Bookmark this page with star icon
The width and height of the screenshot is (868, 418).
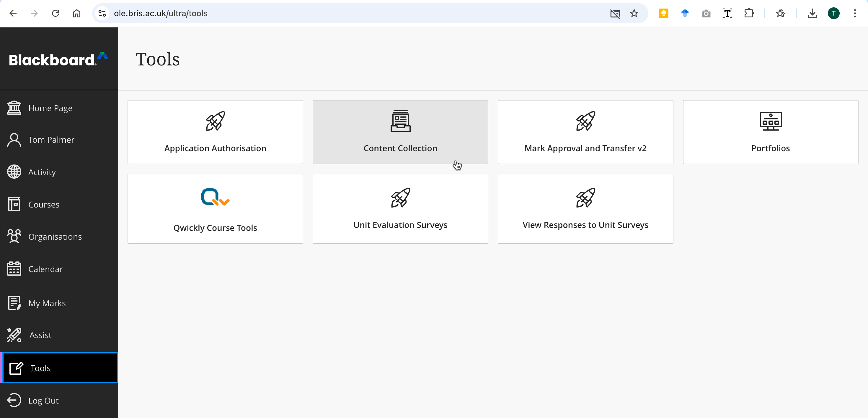(x=634, y=14)
